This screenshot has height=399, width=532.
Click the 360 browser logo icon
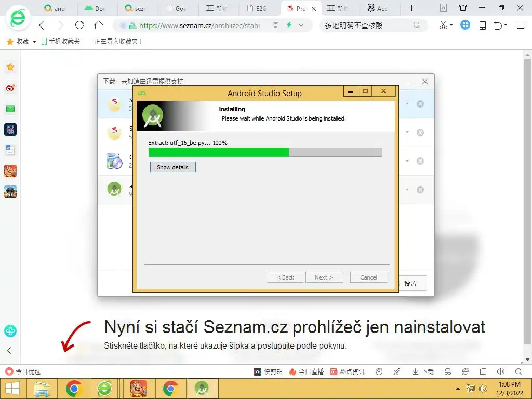(18, 18)
